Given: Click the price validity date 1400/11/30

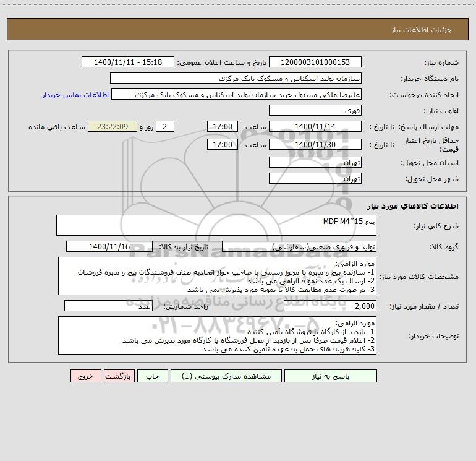Looking at the screenshot, I should (315, 144).
